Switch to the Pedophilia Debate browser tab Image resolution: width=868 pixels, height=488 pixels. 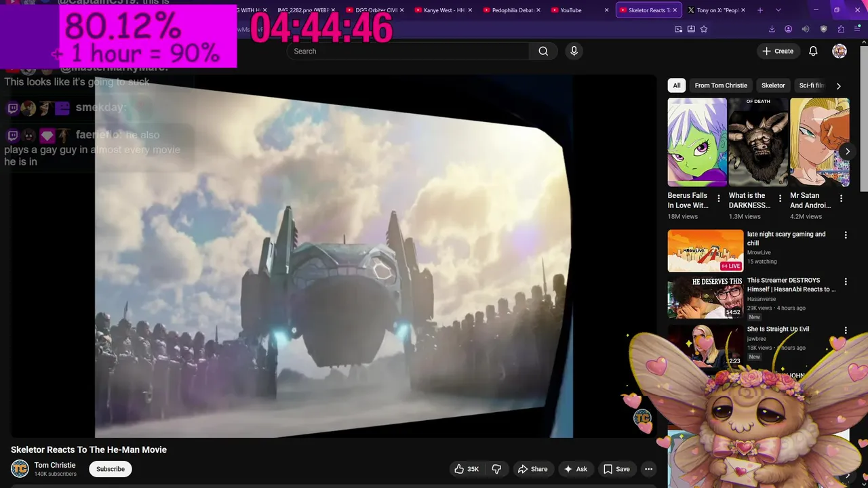click(511, 10)
